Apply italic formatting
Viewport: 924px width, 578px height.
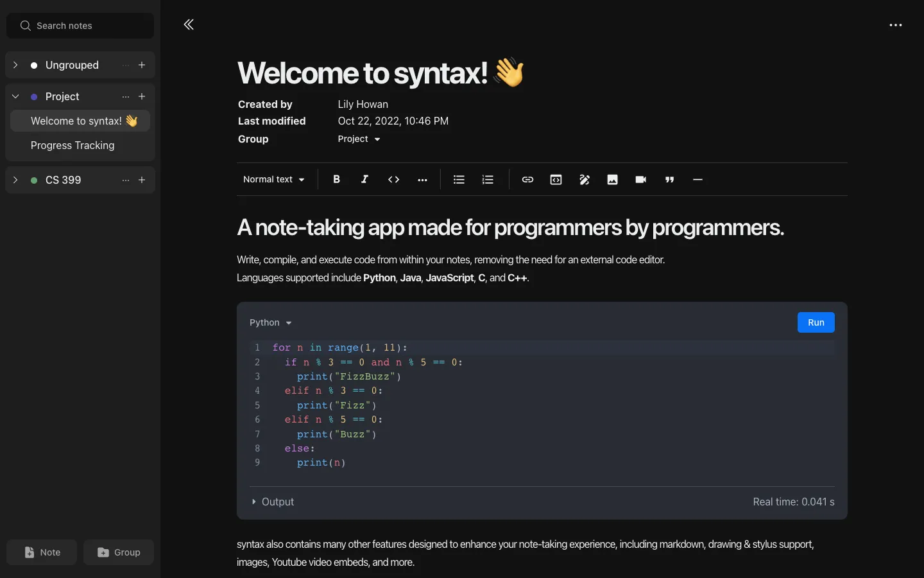coord(364,180)
